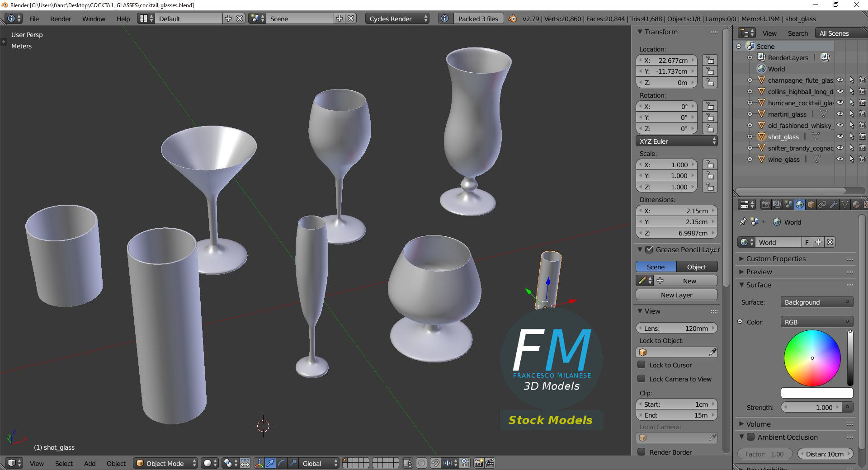
Task: Open the Modifiers wrench properties tab
Action: (834, 205)
